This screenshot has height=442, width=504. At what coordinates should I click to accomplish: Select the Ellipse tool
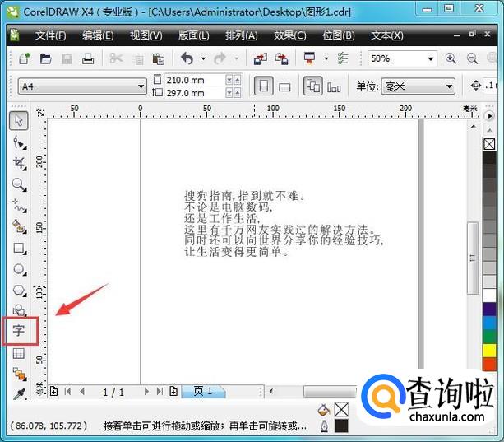(19, 269)
